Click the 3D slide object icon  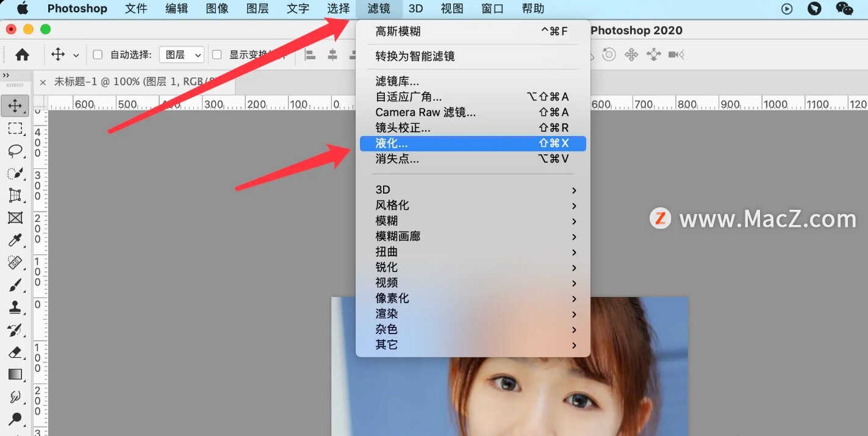pyautogui.click(x=653, y=55)
